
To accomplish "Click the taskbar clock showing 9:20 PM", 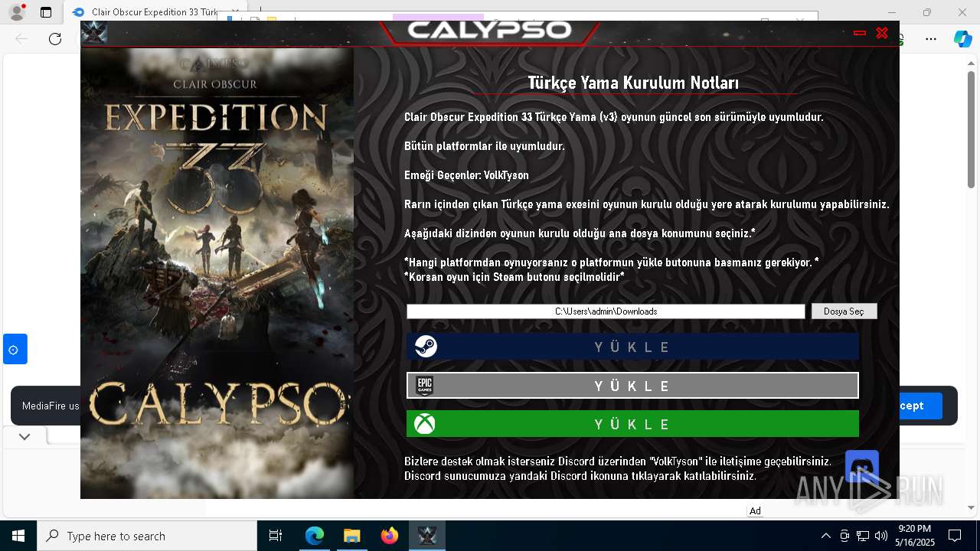I will (x=915, y=536).
